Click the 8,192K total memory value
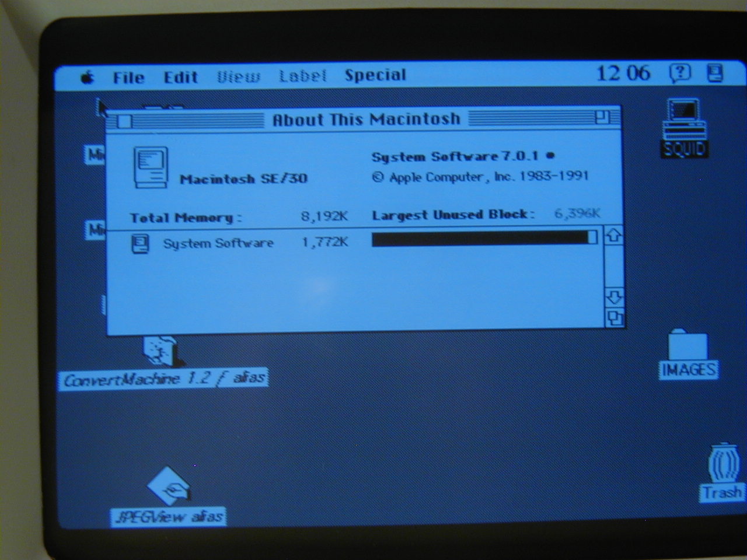 point(324,216)
